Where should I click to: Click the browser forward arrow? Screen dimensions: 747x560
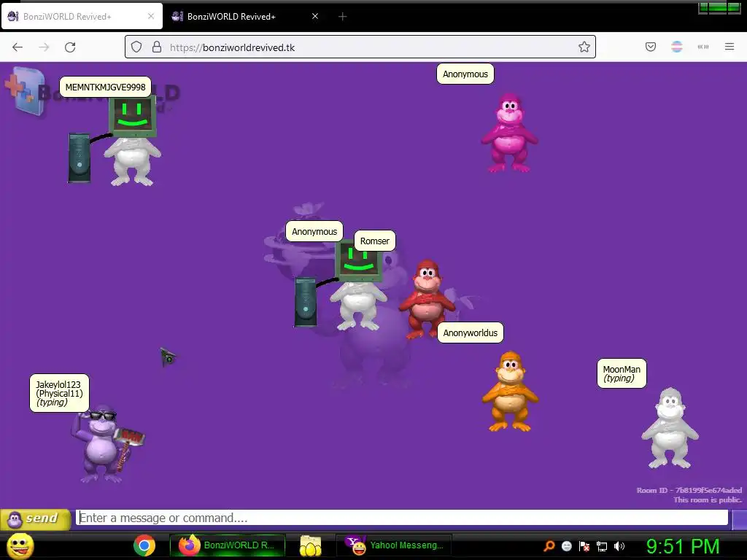coord(44,47)
